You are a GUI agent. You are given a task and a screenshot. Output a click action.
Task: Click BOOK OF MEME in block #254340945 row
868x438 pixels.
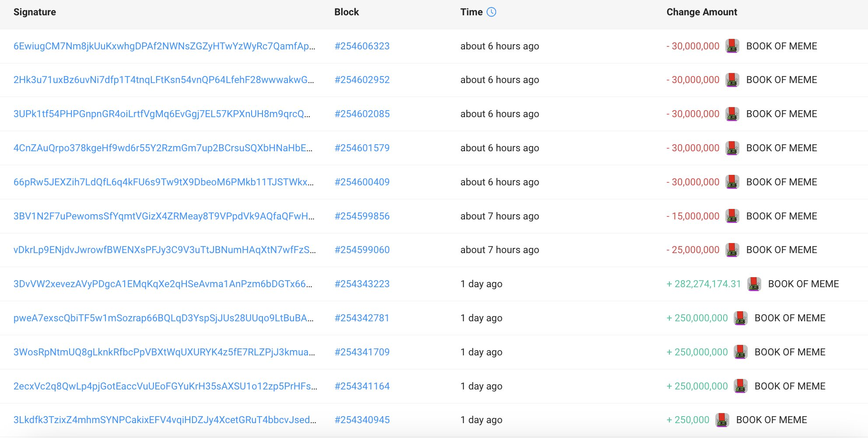point(772,420)
